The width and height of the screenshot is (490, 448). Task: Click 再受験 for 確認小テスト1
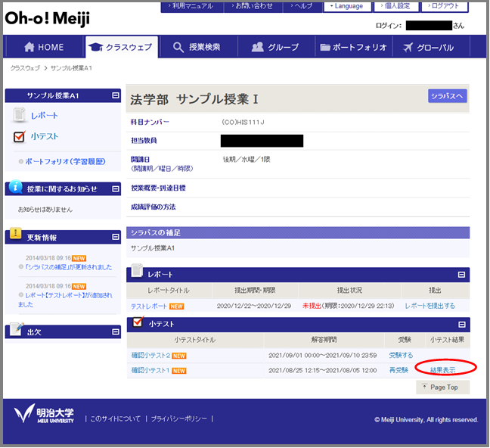(x=399, y=370)
